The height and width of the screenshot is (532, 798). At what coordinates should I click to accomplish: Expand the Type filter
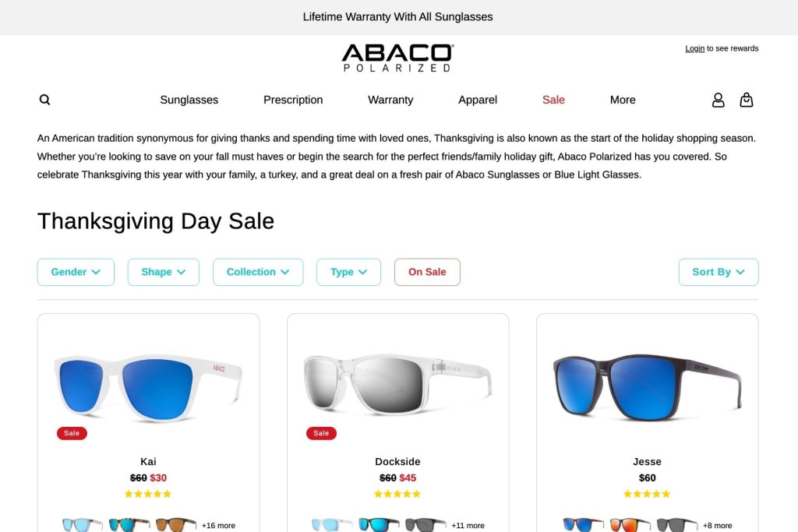348,272
